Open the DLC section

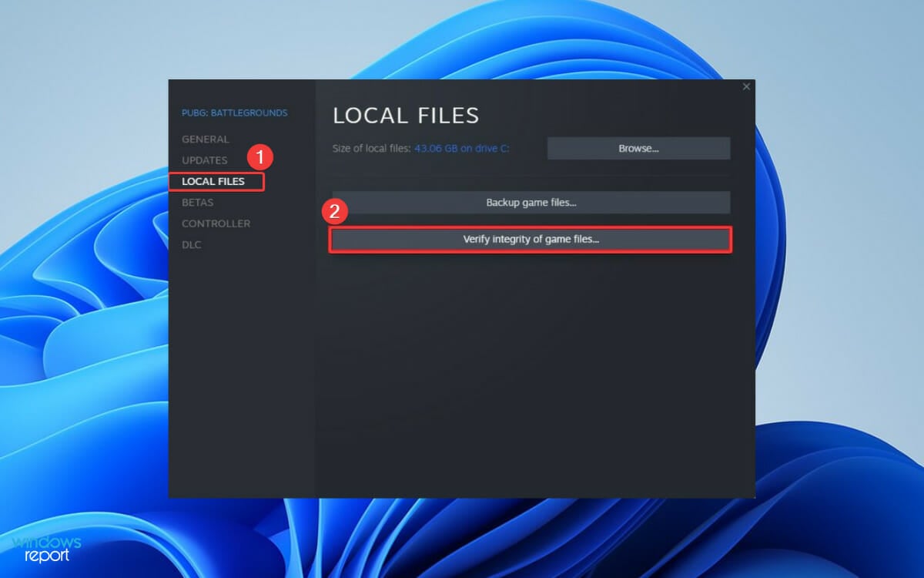click(191, 244)
